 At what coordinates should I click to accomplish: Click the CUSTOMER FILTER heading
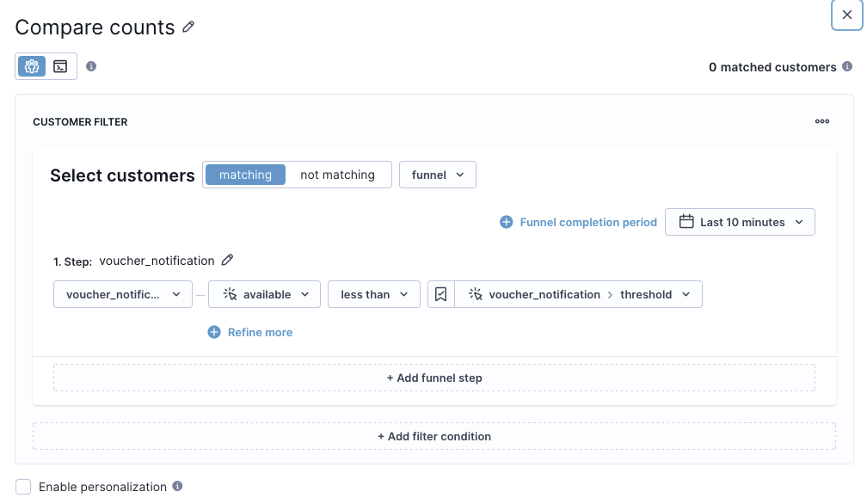coord(80,121)
